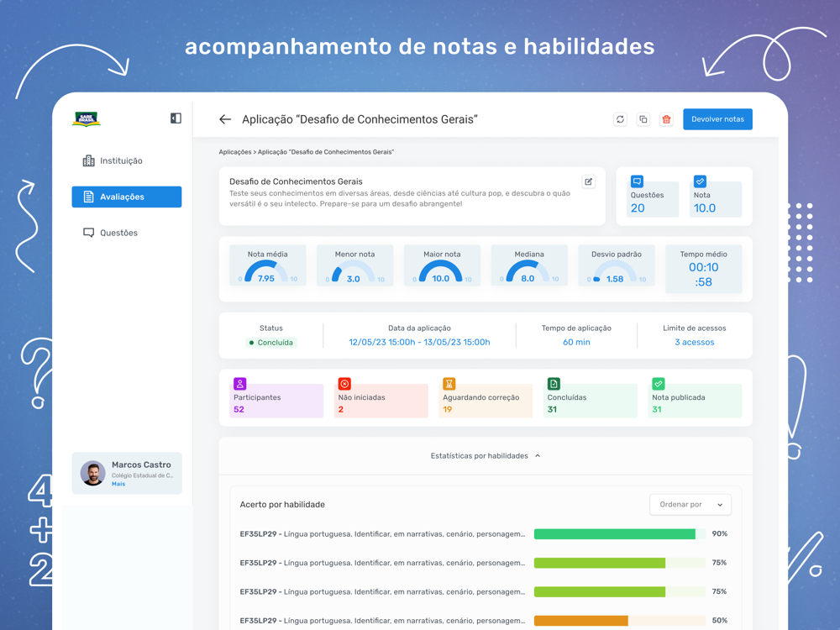
Task: Click the Acerto por habilidade heading
Action: (282, 505)
